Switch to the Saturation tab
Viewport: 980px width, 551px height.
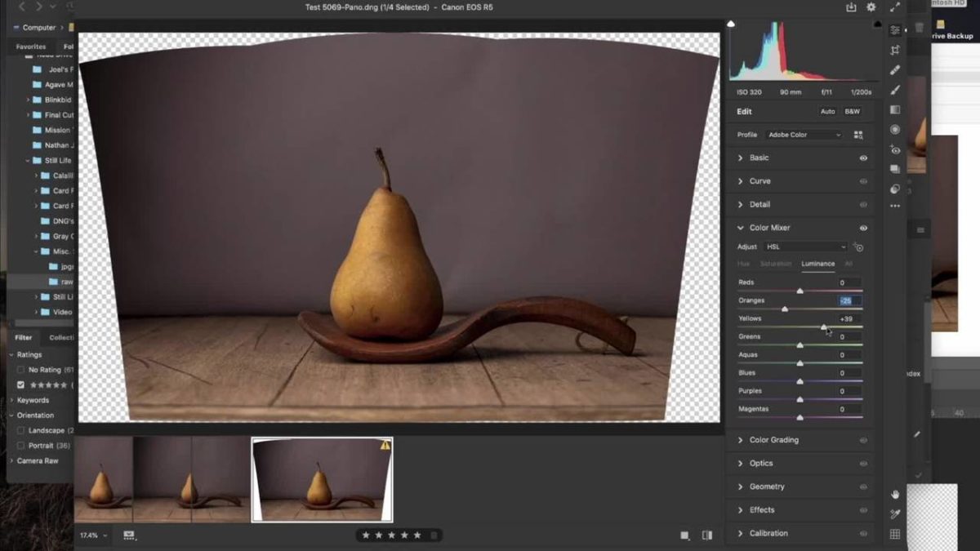(x=776, y=264)
